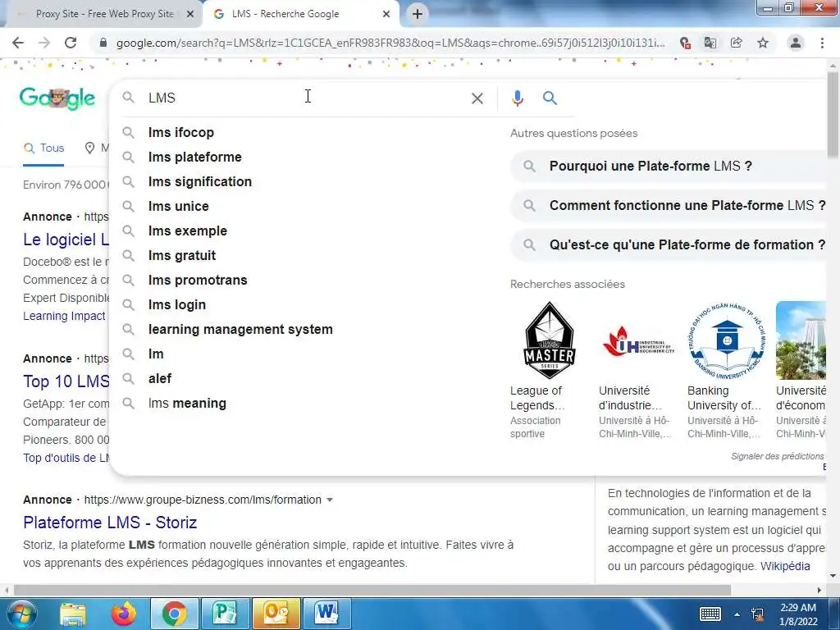Reload the current Google page
This screenshot has width=840, height=630.
[71, 43]
